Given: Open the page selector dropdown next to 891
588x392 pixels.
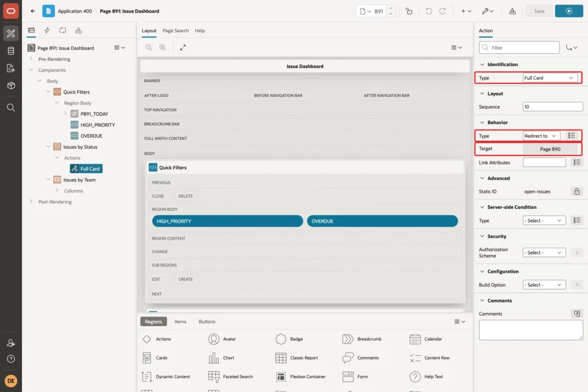Looking at the screenshot, I should [365, 11].
